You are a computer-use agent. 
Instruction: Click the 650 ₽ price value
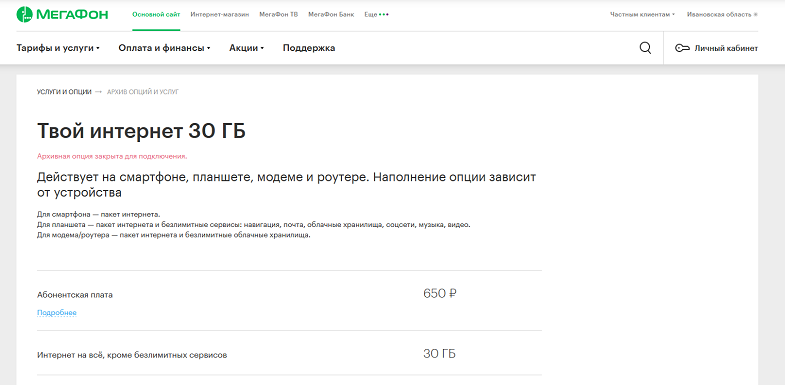point(440,293)
